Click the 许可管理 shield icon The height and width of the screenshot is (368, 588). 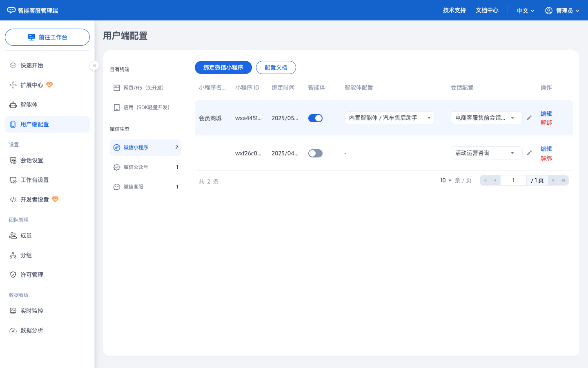[x=13, y=275]
